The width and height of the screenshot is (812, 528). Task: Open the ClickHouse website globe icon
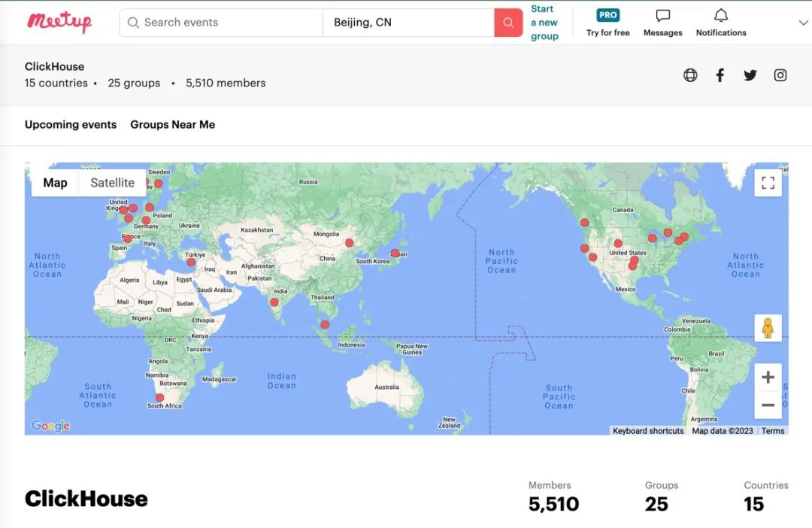689,75
